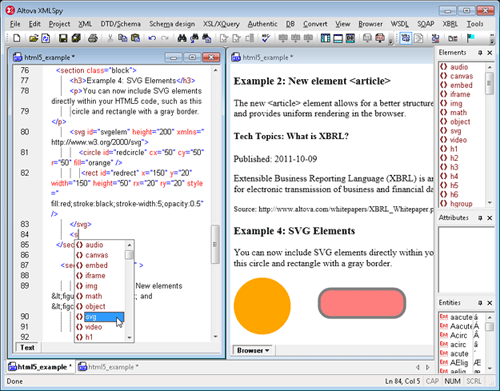The height and width of the screenshot is (391, 500).
Task: Click the Paste clipboard icon
Action: pyautogui.click(x=135, y=38)
